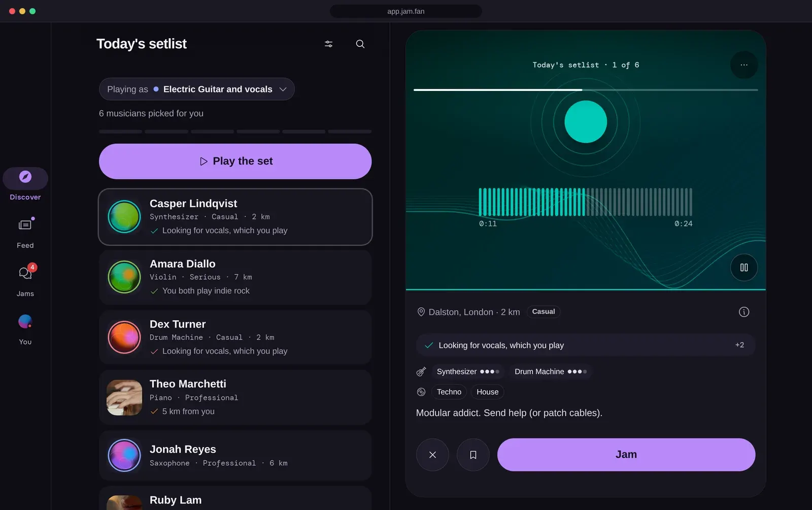Screen dimensions: 812x510
Task: Select Amara Diallo's card
Action: (235, 277)
